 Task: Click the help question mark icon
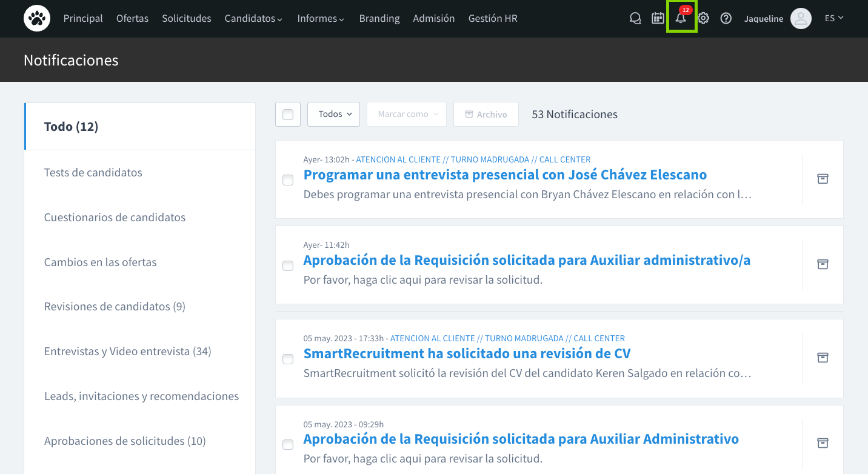[x=726, y=18]
